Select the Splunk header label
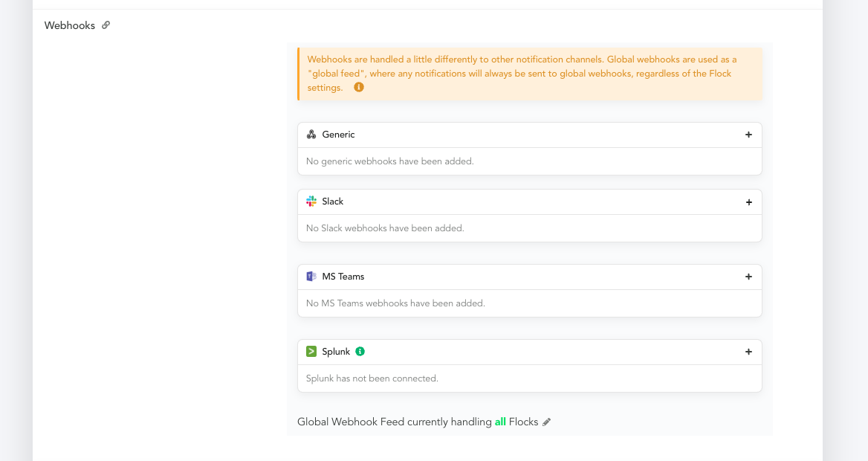 [336, 351]
